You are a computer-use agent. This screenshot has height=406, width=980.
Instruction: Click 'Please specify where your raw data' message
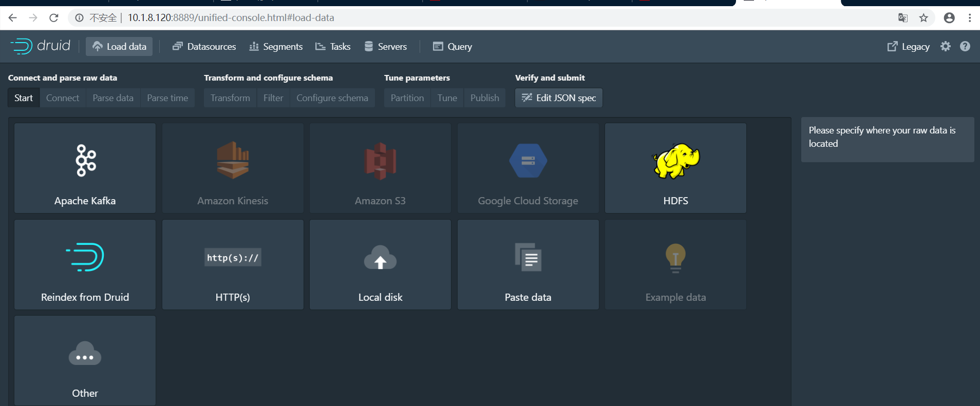[882, 137]
